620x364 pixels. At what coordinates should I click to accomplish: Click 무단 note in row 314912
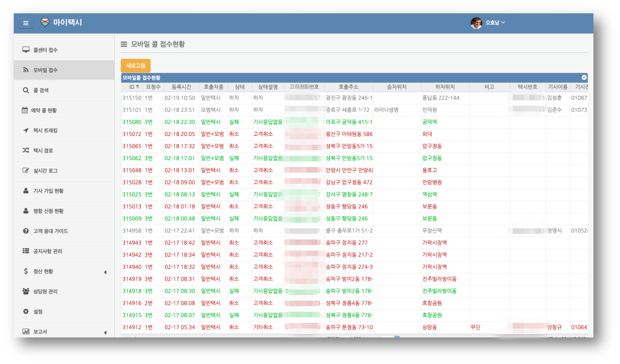(476, 327)
